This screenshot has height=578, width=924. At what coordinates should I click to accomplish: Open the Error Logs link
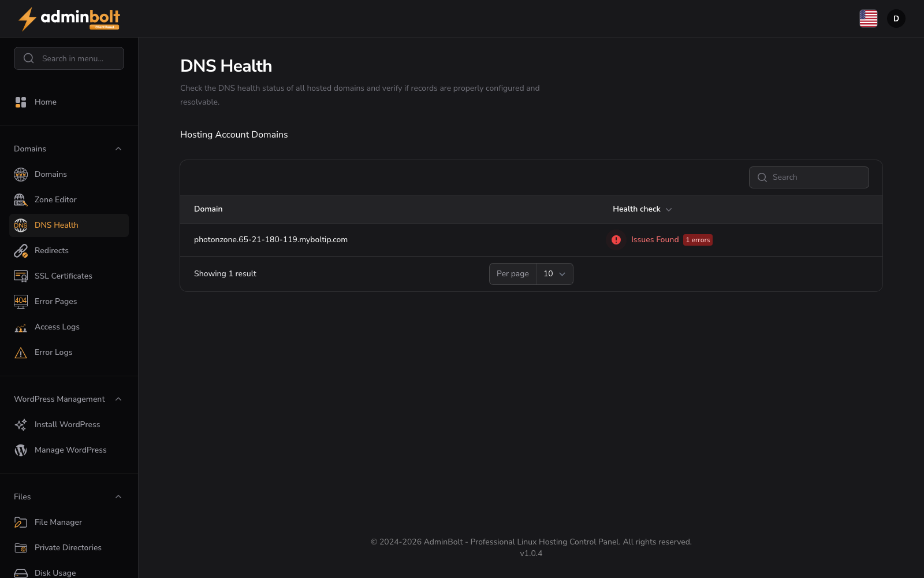(69, 353)
